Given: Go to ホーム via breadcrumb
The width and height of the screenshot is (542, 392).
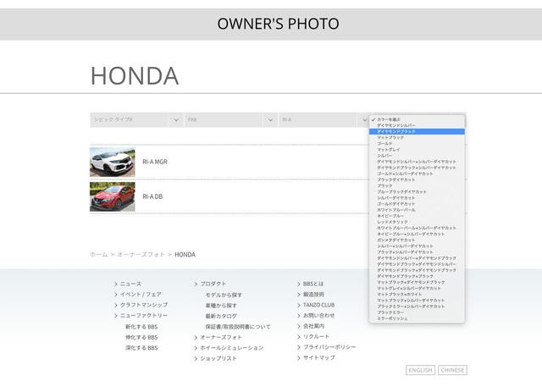Looking at the screenshot, I should pos(99,255).
